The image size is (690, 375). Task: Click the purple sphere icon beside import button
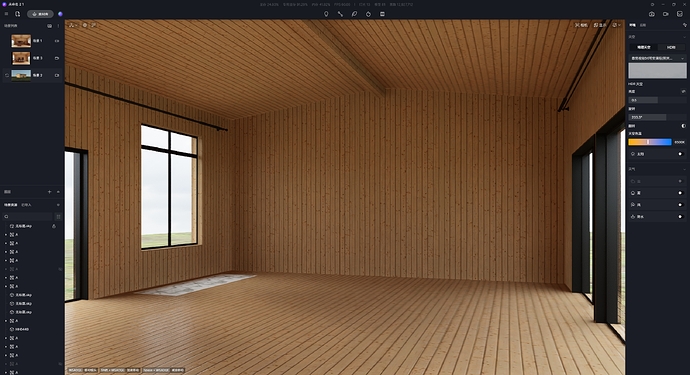pyautogui.click(x=60, y=14)
